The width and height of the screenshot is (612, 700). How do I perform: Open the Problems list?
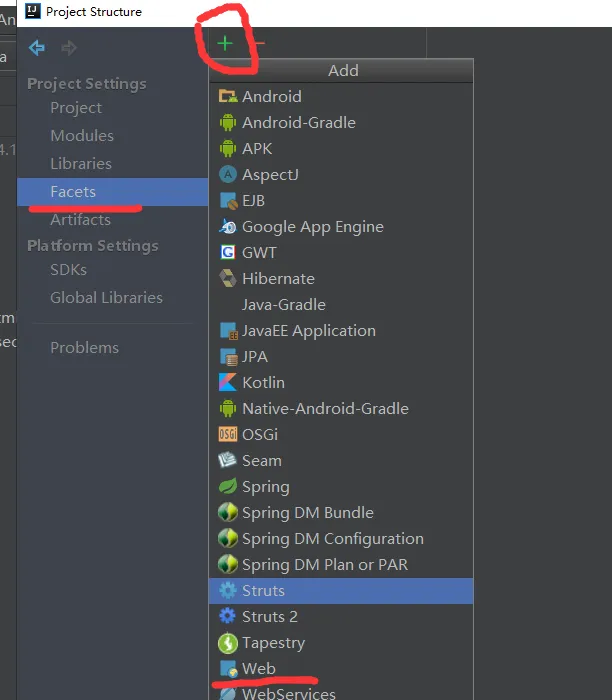84,348
